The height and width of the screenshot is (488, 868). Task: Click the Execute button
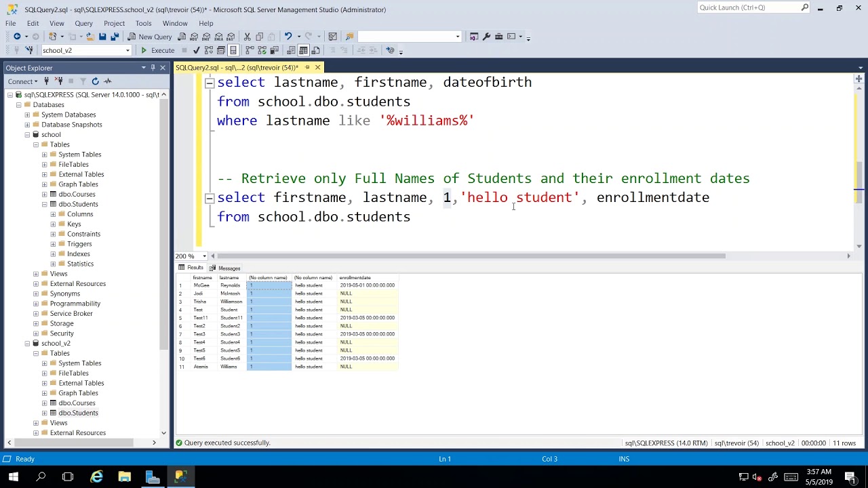click(x=157, y=50)
